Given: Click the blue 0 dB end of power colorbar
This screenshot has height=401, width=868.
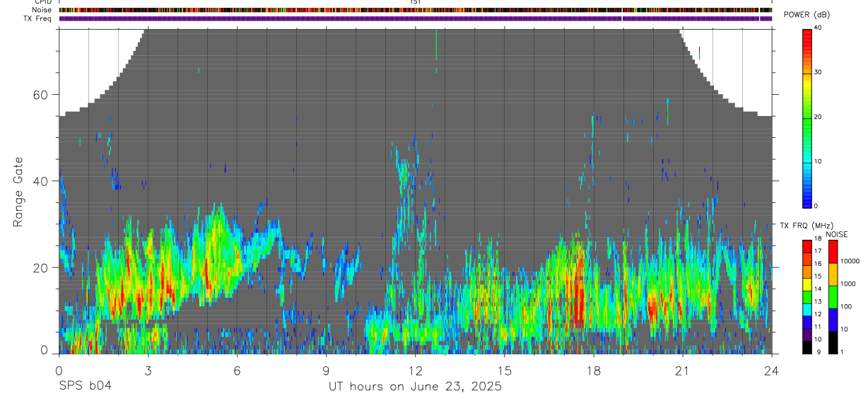Looking at the screenshot, I should (807, 202).
